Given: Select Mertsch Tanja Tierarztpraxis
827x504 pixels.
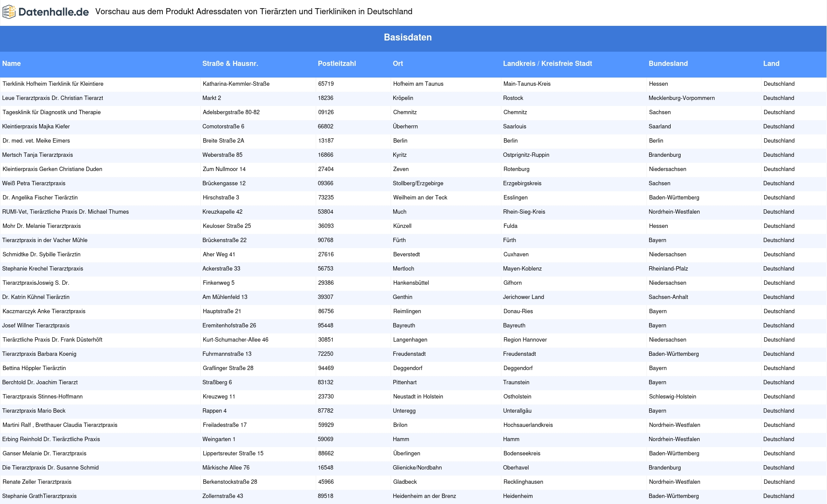Looking at the screenshot, I should coord(37,155).
